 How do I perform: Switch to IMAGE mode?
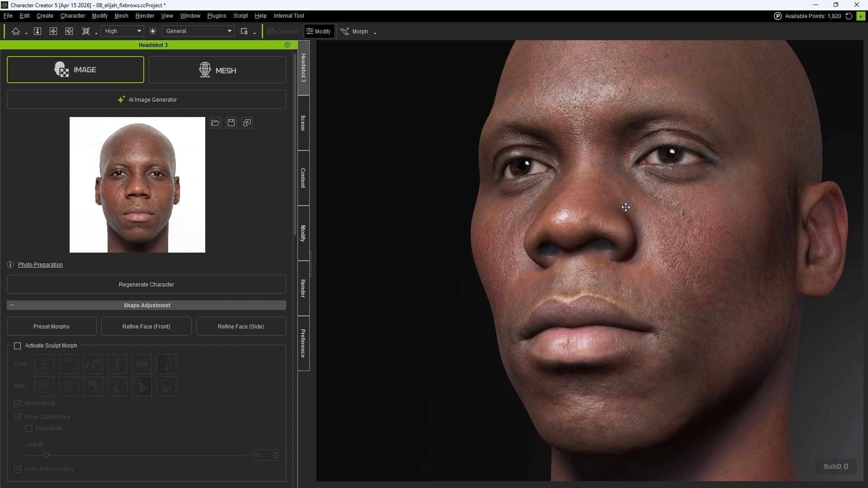click(75, 70)
